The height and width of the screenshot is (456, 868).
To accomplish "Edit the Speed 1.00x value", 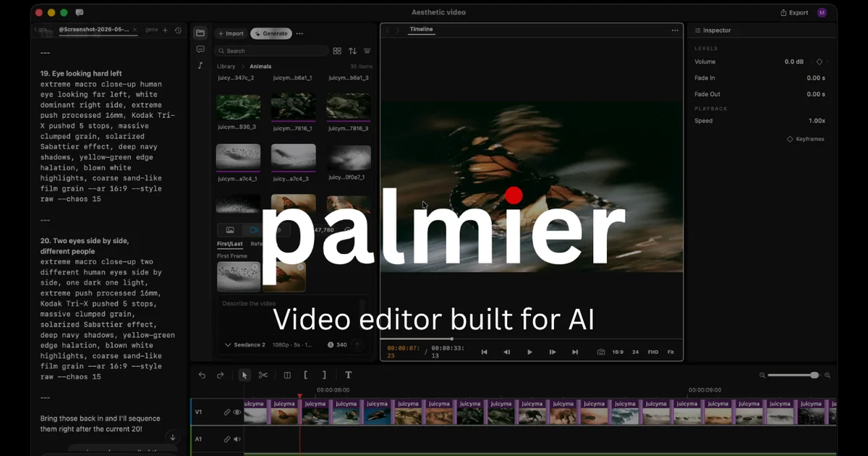I will 817,121.
